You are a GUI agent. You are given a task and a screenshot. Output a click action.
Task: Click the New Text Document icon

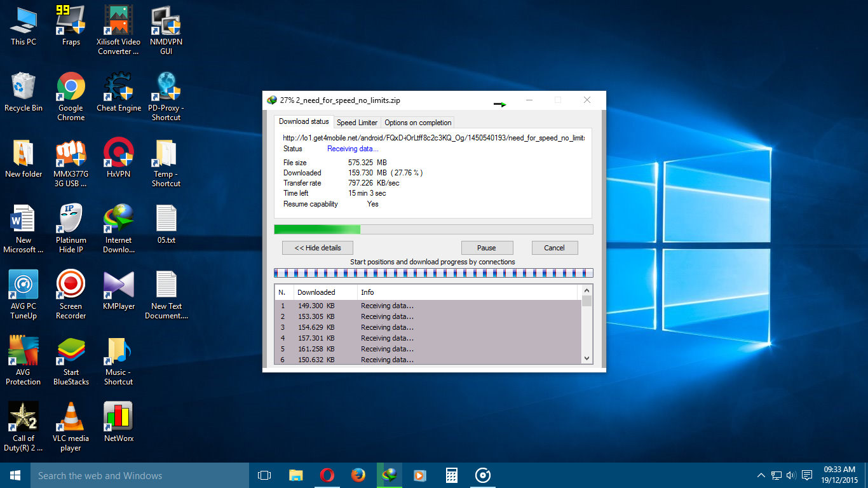[166, 295]
